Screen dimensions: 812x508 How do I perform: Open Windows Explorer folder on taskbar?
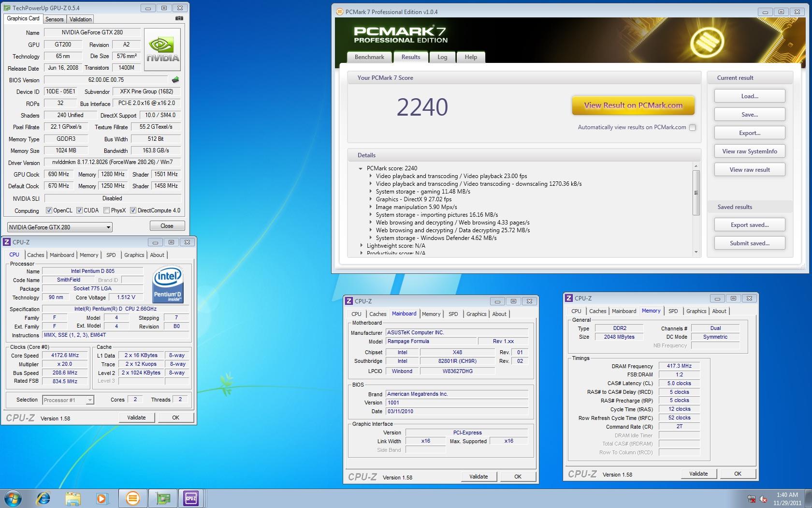tap(73, 498)
